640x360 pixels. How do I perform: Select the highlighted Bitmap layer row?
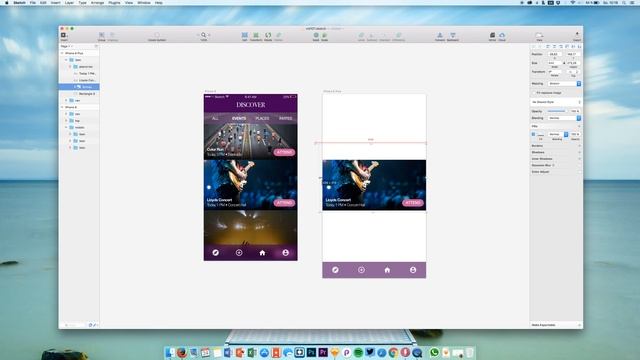[79, 87]
